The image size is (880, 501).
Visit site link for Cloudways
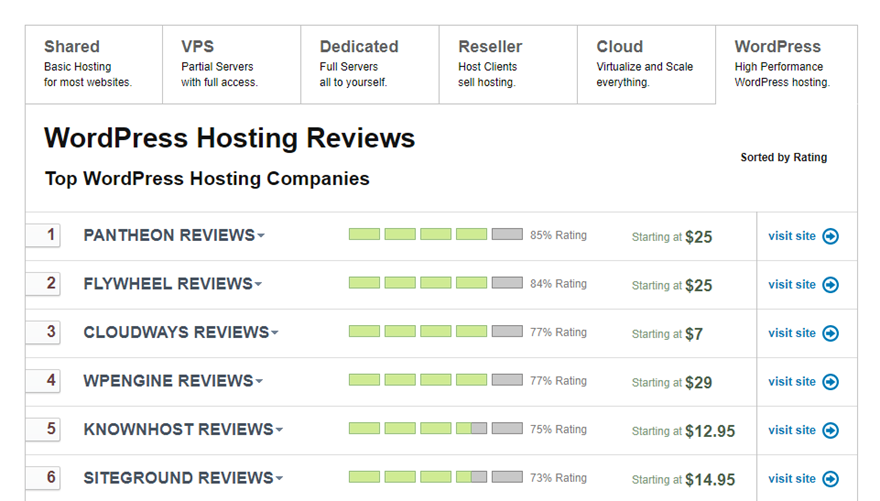point(792,333)
